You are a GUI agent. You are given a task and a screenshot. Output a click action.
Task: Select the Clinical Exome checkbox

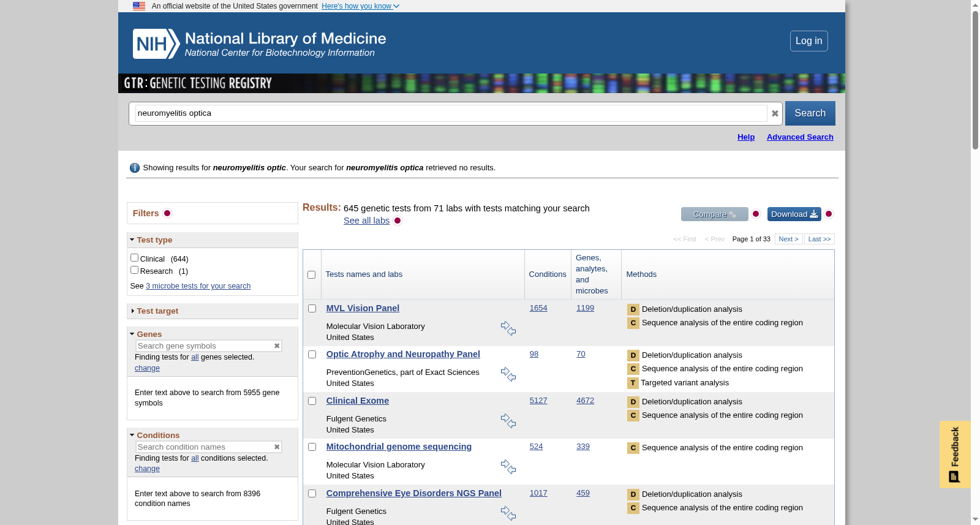[312, 401]
